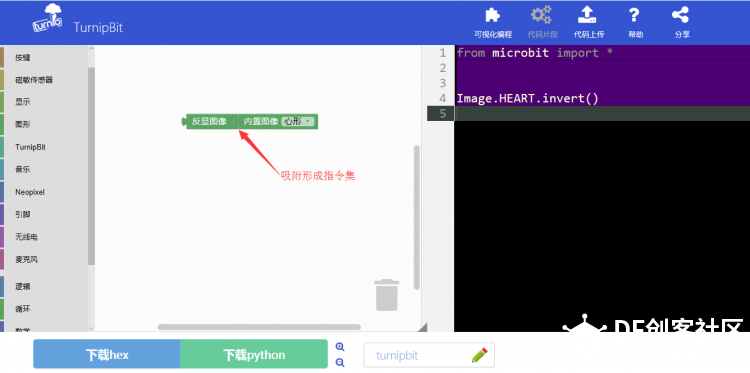Click the workspace horizontal scrollbar
This screenshot has width=750, height=373.
coord(259,327)
